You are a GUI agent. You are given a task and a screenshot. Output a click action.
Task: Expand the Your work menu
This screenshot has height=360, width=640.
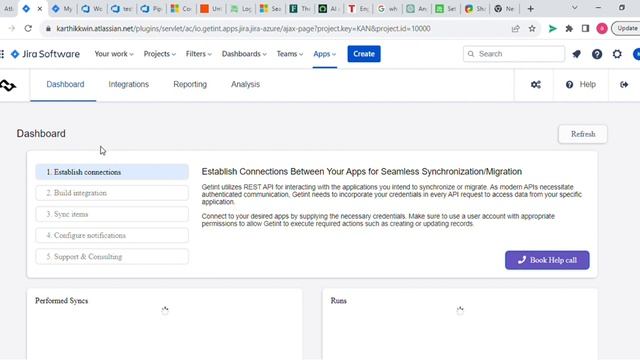tap(114, 54)
